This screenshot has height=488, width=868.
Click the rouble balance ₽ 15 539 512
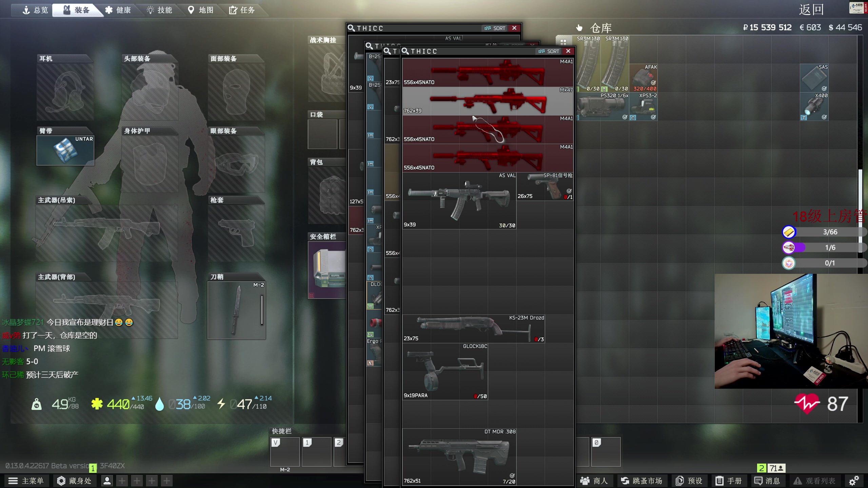tap(767, 27)
